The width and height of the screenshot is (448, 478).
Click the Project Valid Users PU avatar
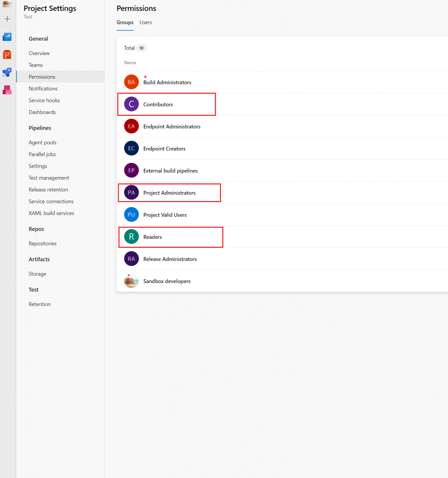coord(131,215)
